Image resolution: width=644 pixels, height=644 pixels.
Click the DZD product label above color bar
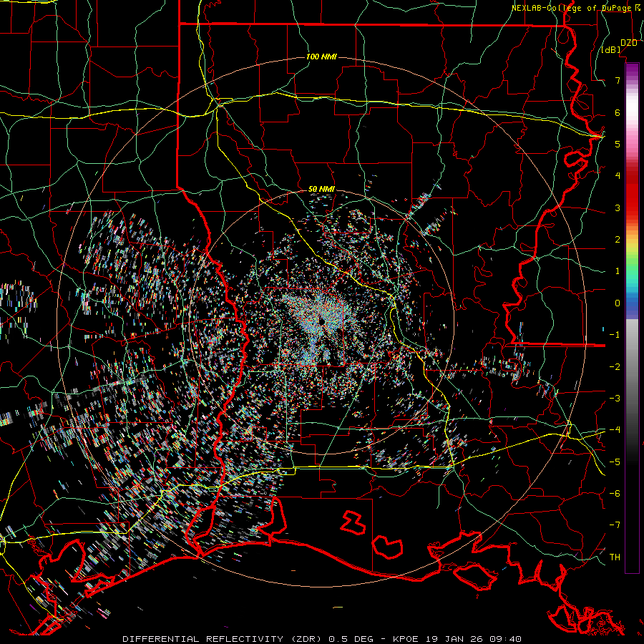pyautogui.click(x=629, y=43)
